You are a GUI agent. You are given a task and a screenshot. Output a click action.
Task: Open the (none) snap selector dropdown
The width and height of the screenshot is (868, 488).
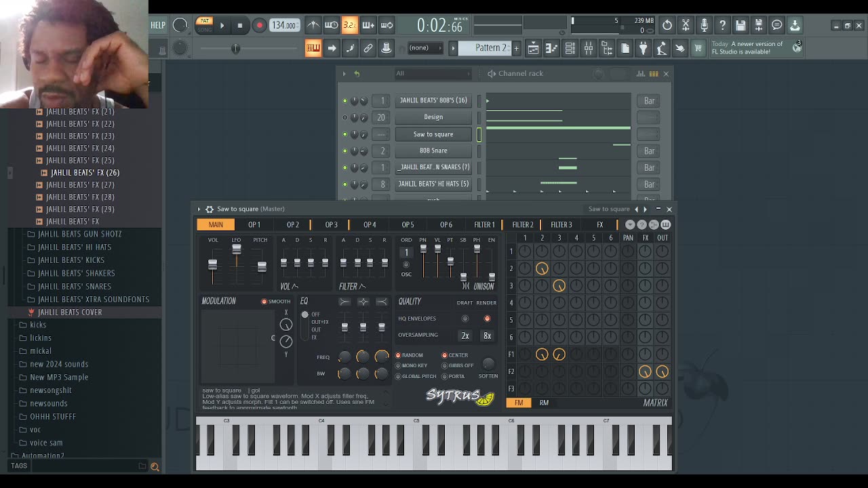[x=425, y=48]
